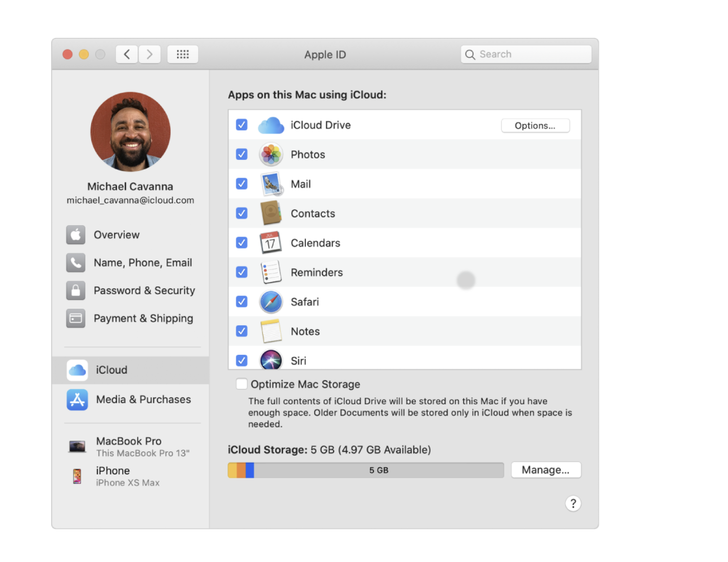Image resolution: width=728 pixels, height=562 pixels.
Task: Click the Apple ID window title
Action: [325, 55]
